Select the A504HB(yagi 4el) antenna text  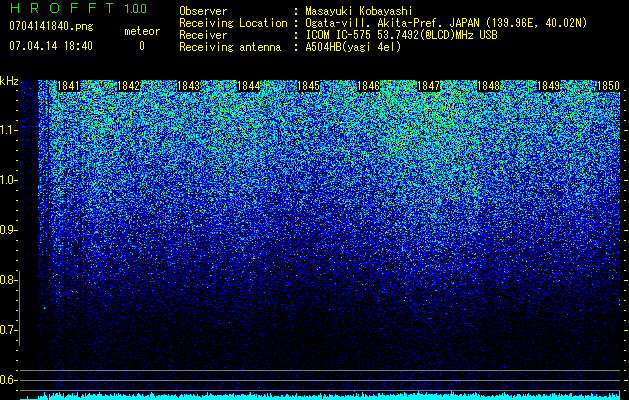(x=353, y=47)
